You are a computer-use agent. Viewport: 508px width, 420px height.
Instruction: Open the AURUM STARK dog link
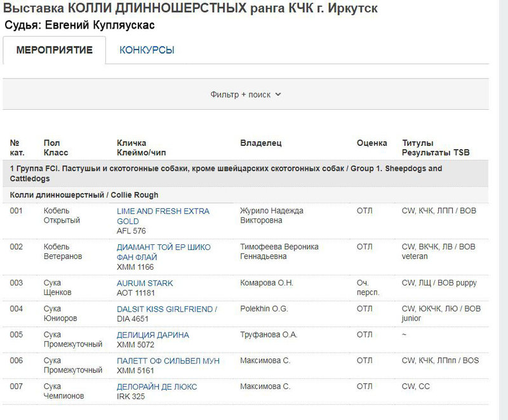pos(145,283)
